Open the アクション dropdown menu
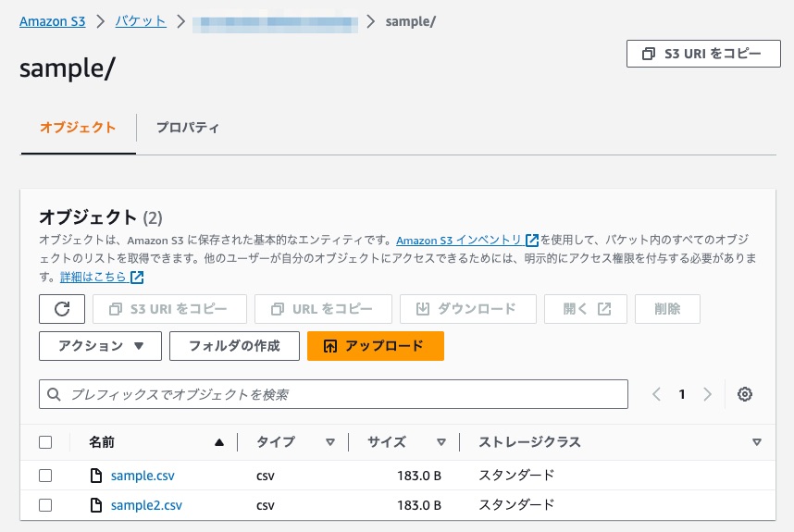 coord(100,346)
